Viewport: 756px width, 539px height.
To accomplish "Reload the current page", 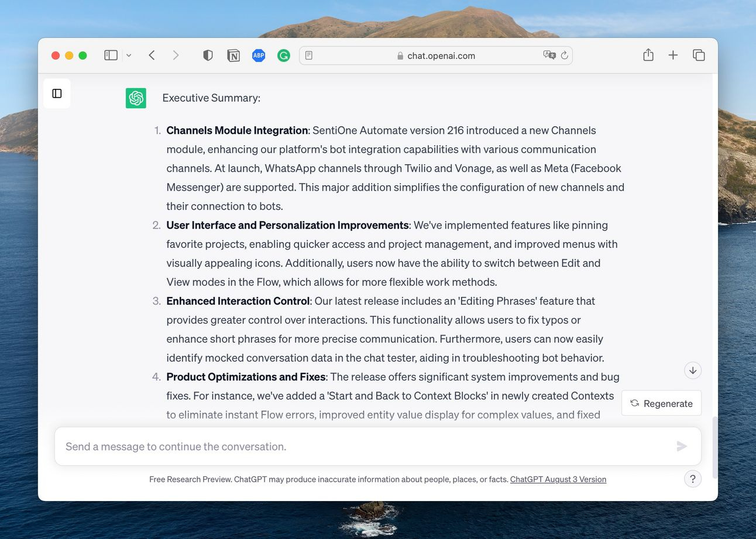I will tap(565, 56).
